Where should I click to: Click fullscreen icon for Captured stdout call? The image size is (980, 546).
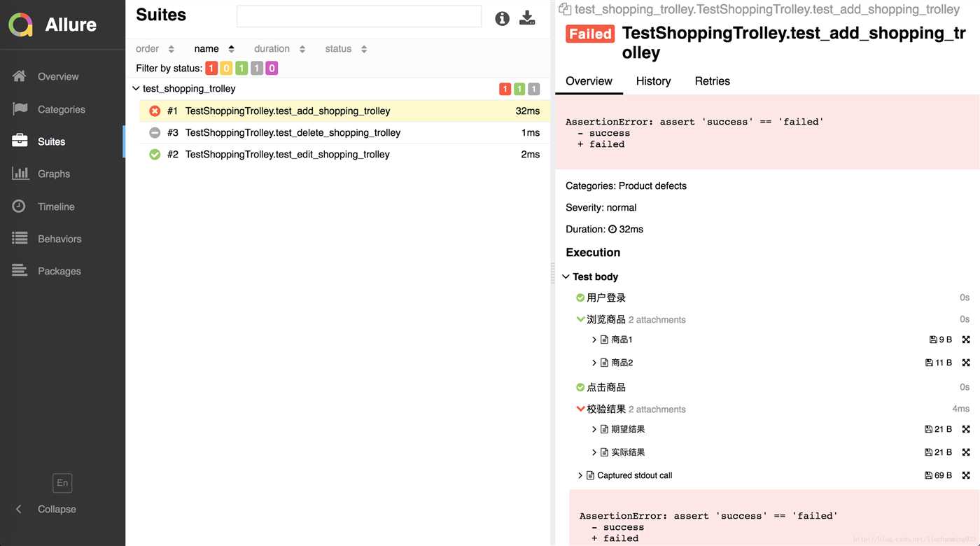click(966, 475)
